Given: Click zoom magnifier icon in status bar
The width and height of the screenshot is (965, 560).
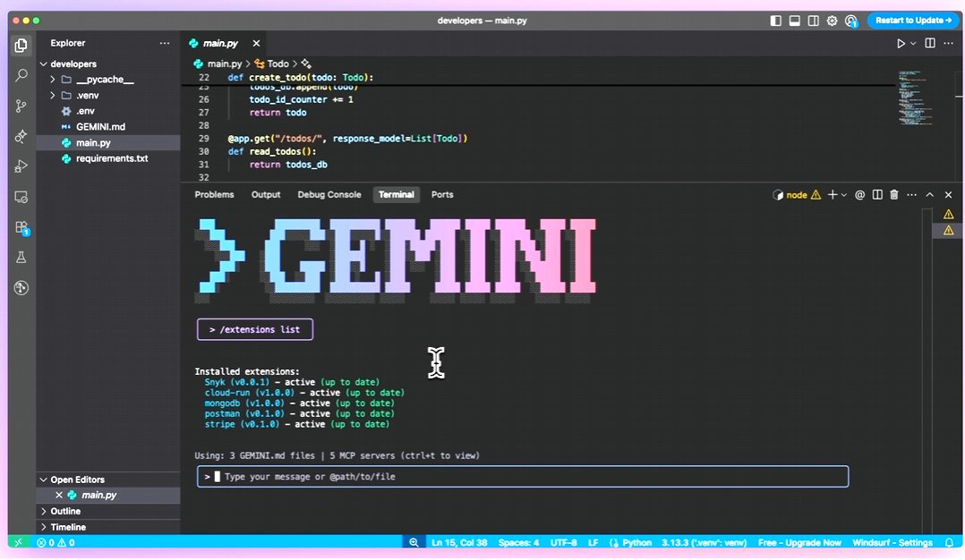Looking at the screenshot, I should click(x=414, y=543).
